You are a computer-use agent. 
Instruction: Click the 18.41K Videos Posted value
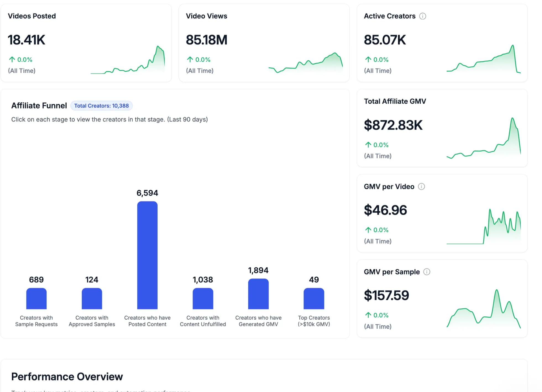(26, 40)
